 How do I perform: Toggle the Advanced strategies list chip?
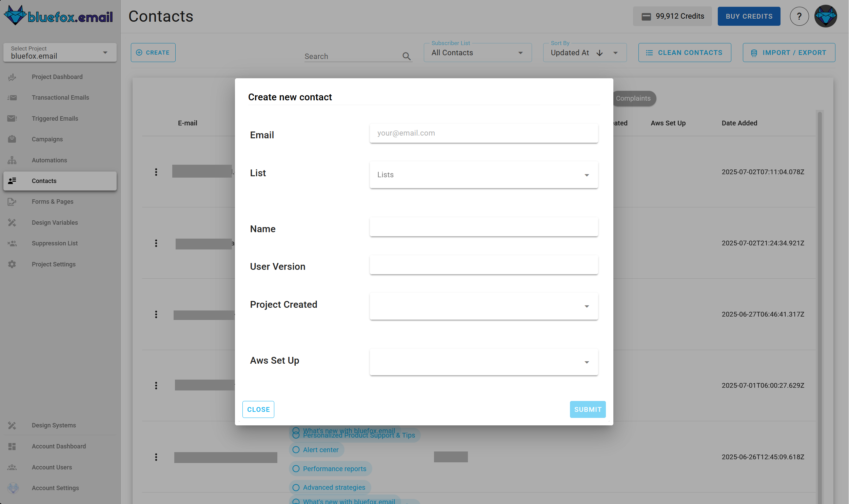[x=330, y=488]
